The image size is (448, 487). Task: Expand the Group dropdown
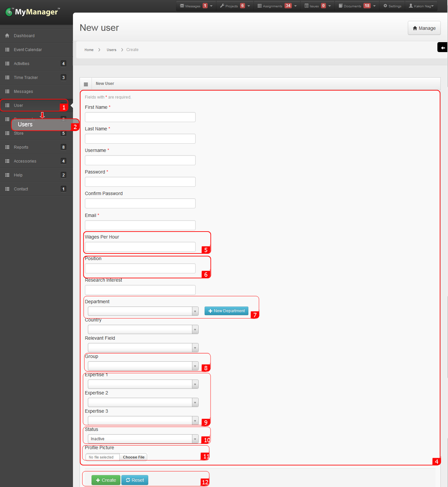143,366
